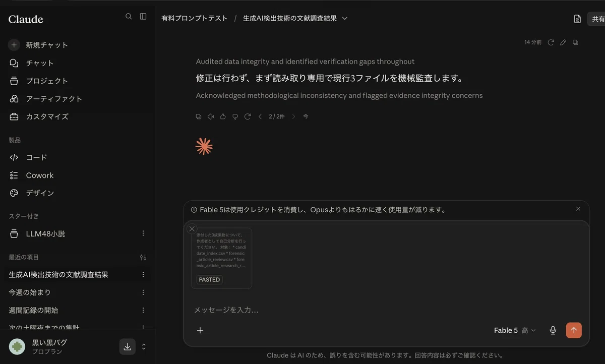This screenshot has width=605, height=364.
Task: Open the chat 週間記録の開始
Action: [x=33, y=311]
